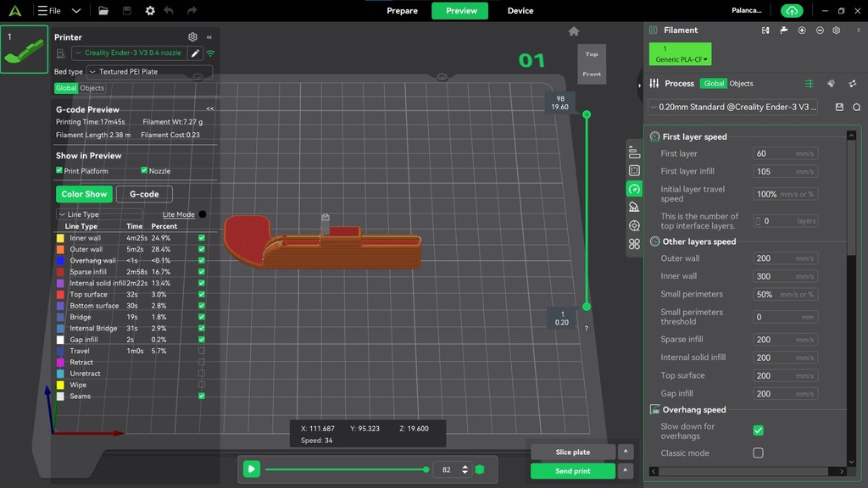This screenshot has height=488, width=868.
Task: Click the cloud upload icon in title bar
Action: tap(792, 11)
